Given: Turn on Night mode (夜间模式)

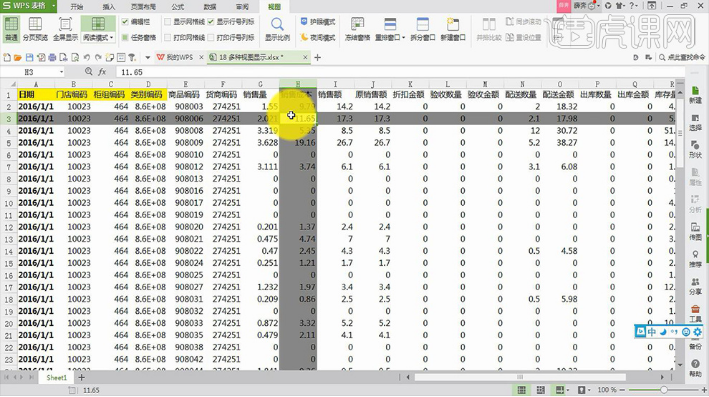Looking at the screenshot, I should click(x=318, y=37).
